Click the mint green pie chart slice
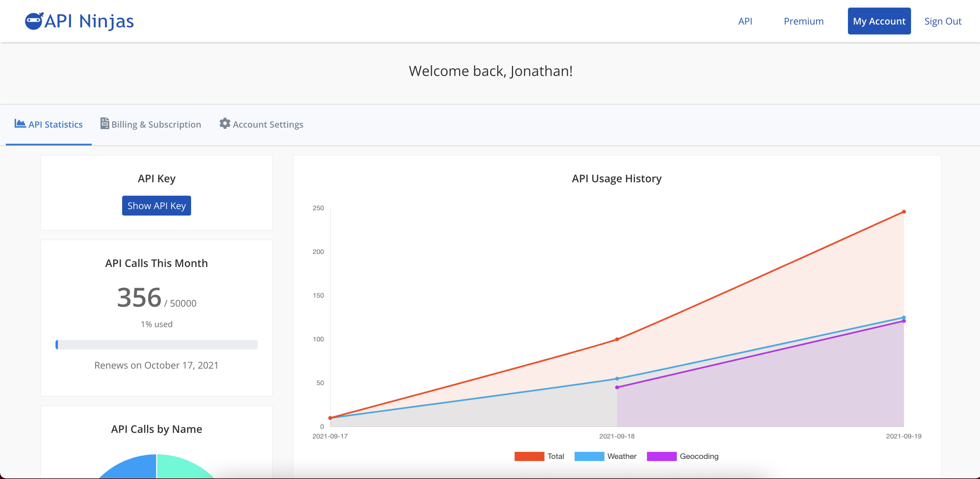Image resolution: width=980 pixels, height=479 pixels. [181, 468]
